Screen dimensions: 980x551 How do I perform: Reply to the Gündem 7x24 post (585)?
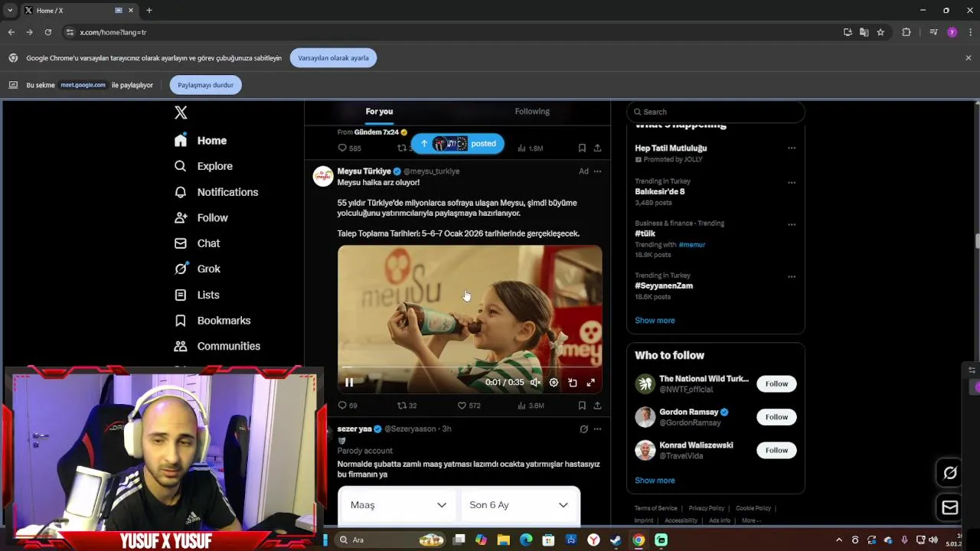tap(349, 148)
